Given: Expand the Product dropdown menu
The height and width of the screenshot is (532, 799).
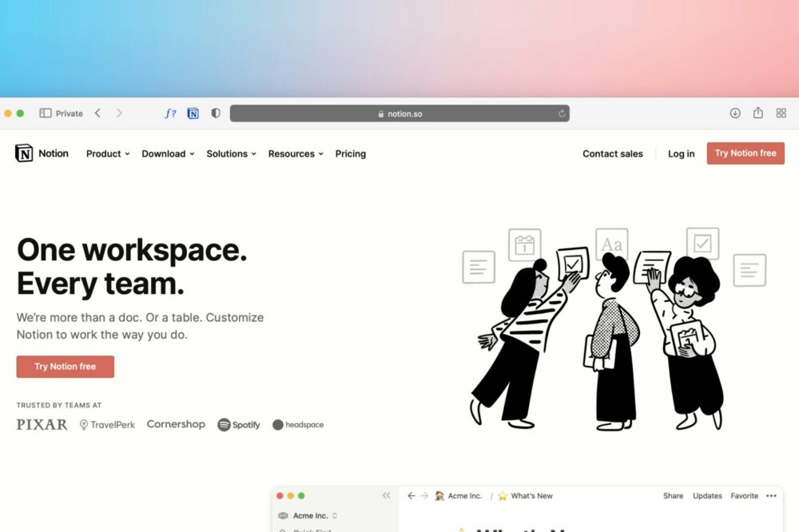Looking at the screenshot, I should click(106, 153).
